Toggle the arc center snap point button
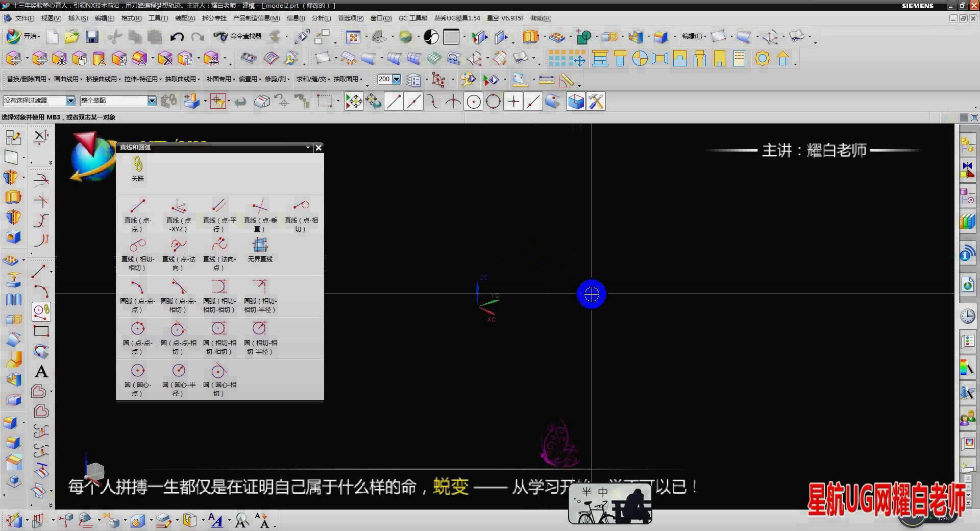980x531 pixels. click(473, 102)
